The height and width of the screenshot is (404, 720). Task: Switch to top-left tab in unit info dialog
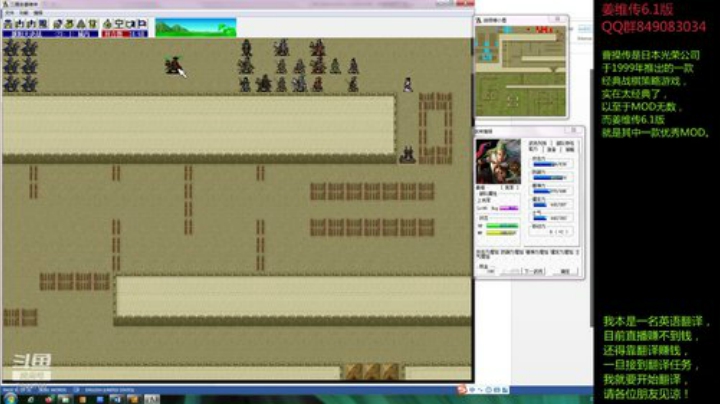tap(538, 143)
